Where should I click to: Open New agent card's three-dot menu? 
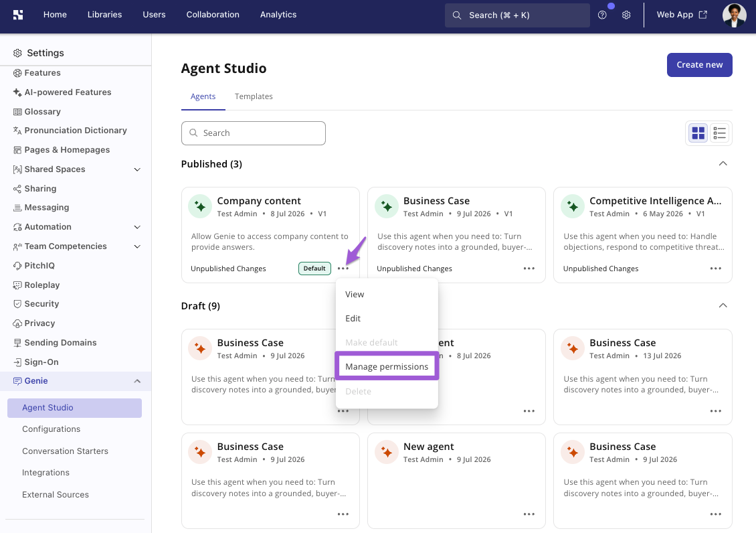click(529, 514)
